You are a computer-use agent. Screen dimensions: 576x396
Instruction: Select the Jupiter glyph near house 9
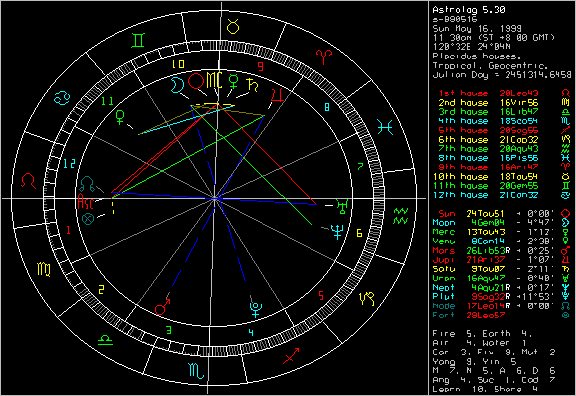pos(278,95)
